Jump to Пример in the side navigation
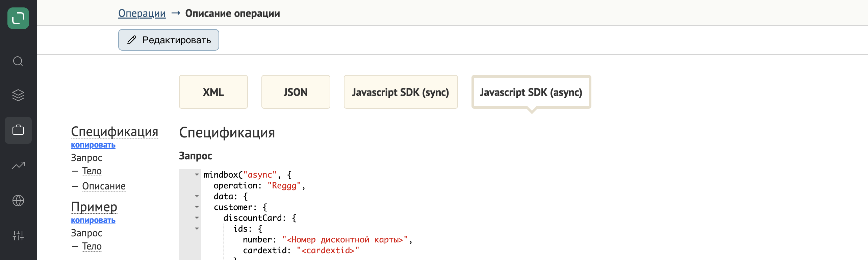The width and height of the screenshot is (868, 260). 94,207
